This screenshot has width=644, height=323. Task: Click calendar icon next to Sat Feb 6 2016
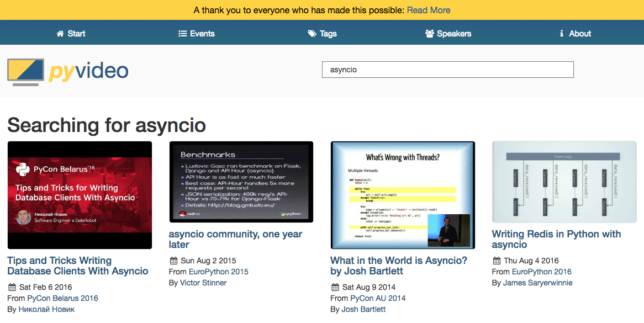pos(12,287)
